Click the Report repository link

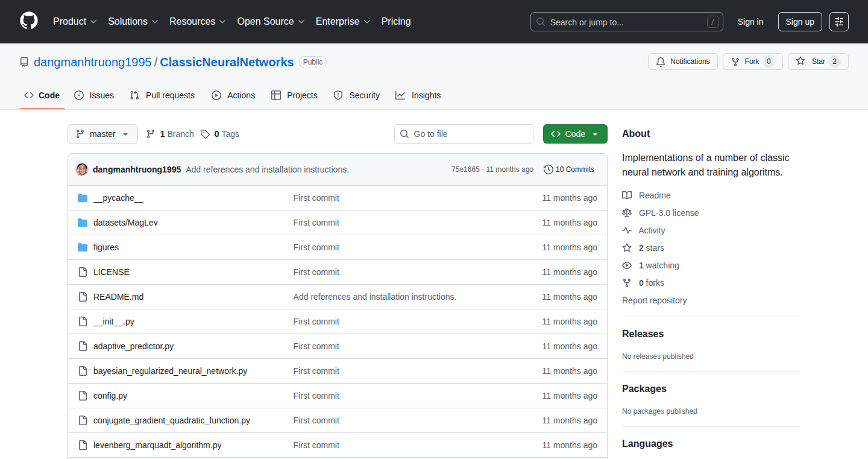655,300
